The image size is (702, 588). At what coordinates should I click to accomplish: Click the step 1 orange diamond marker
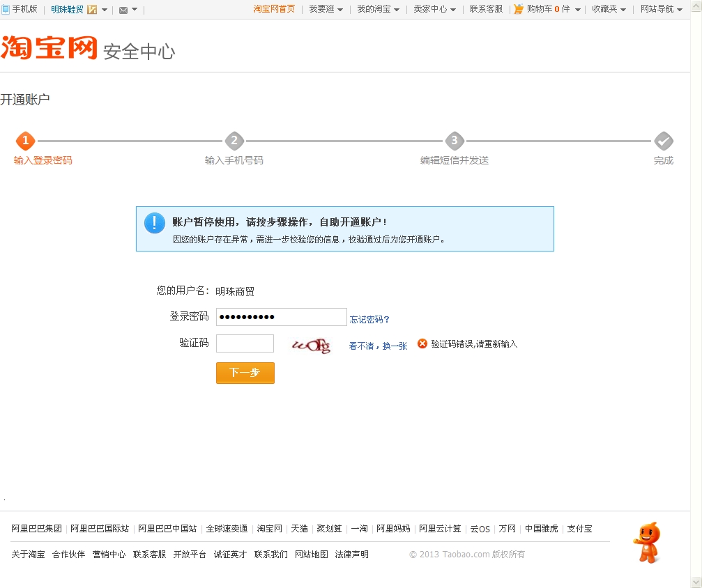coord(26,141)
